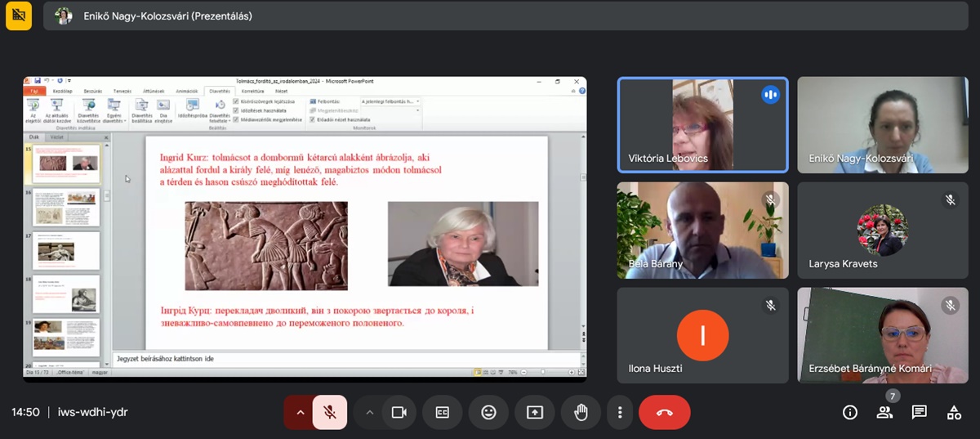This screenshot has width=980, height=439.
Task: Click the present screen icon
Action: tap(535, 412)
